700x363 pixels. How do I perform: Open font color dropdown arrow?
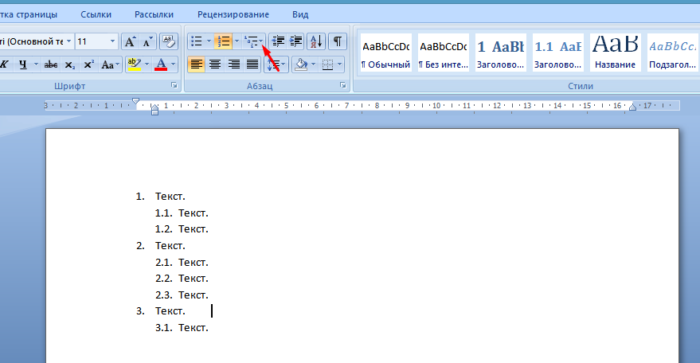[173, 65]
